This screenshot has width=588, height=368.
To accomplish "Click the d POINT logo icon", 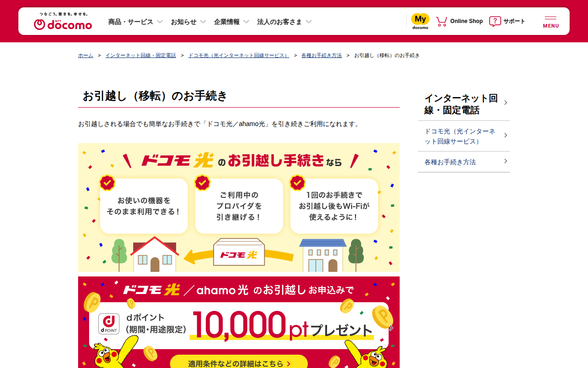I will [109, 324].
